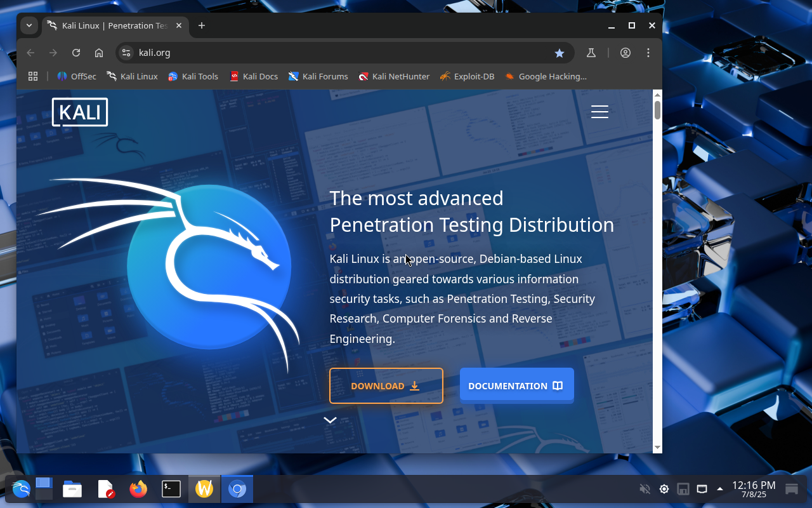Click the scroll-down chevron below buttons

click(x=330, y=420)
